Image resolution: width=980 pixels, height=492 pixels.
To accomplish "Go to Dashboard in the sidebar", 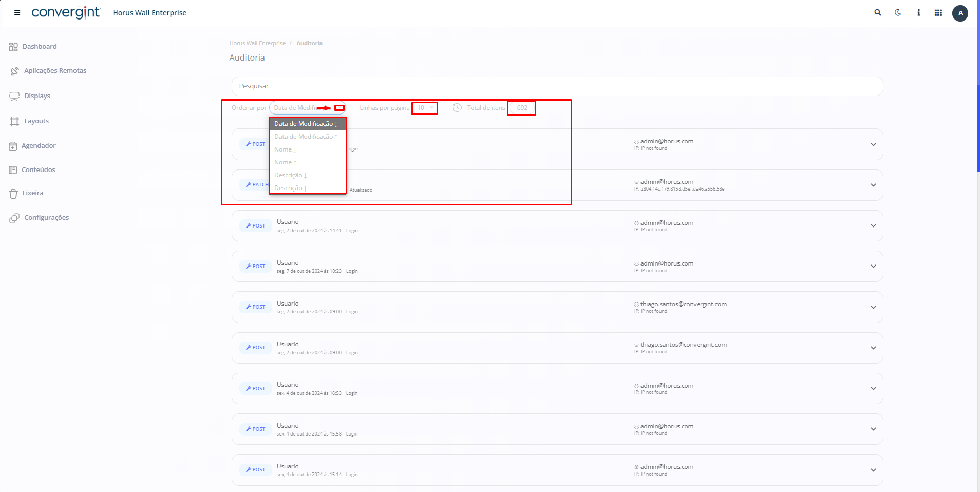I will [x=40, y=47].
